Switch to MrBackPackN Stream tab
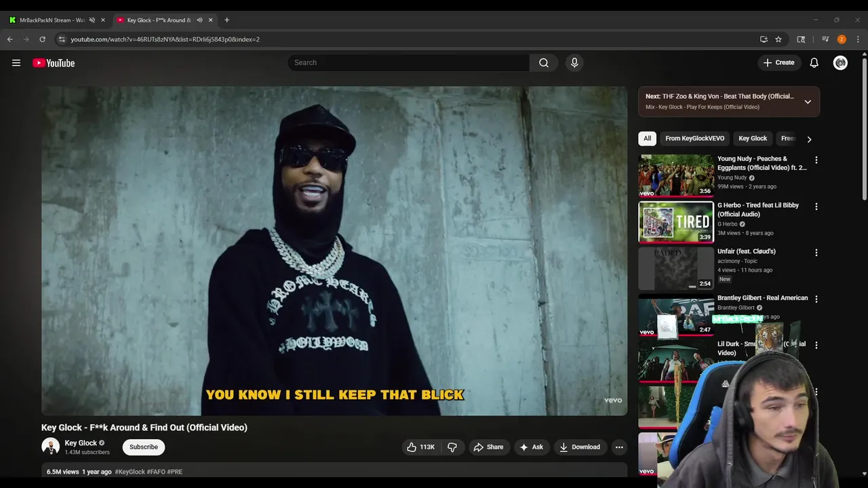The width and height of the screenshot is (868, 488). (x=51, y=20)
